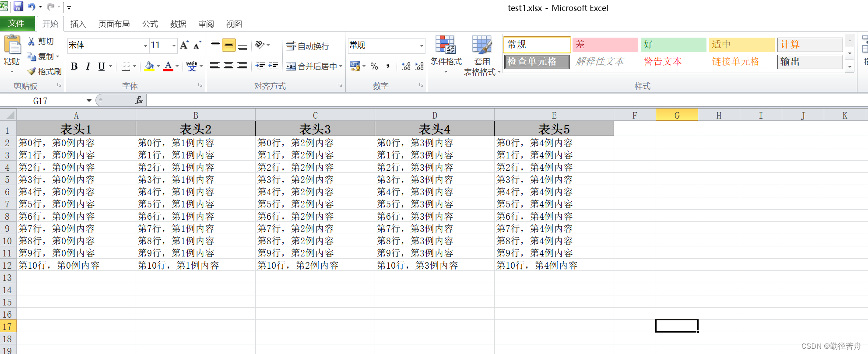Select cell containing 表头3
868x354 pixels.
click(315, 129)
